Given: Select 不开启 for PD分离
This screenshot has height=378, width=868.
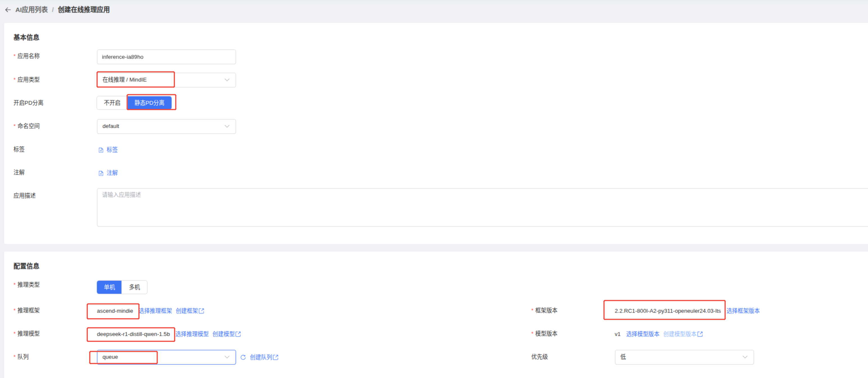Looking at the screenshot, I should (112, 103).
